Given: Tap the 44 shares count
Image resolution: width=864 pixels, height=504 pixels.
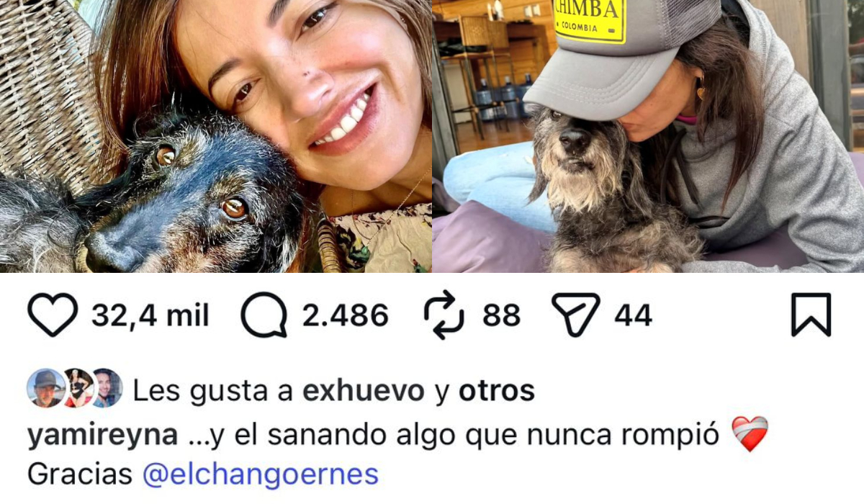Looking at the screenshot, I should [x=634, y=315].
